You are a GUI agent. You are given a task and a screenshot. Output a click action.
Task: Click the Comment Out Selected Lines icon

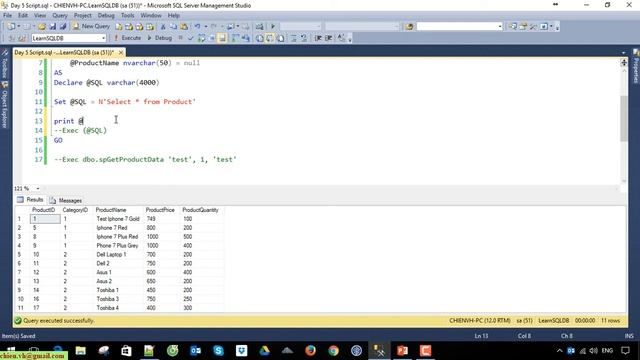tap(293, 38)
